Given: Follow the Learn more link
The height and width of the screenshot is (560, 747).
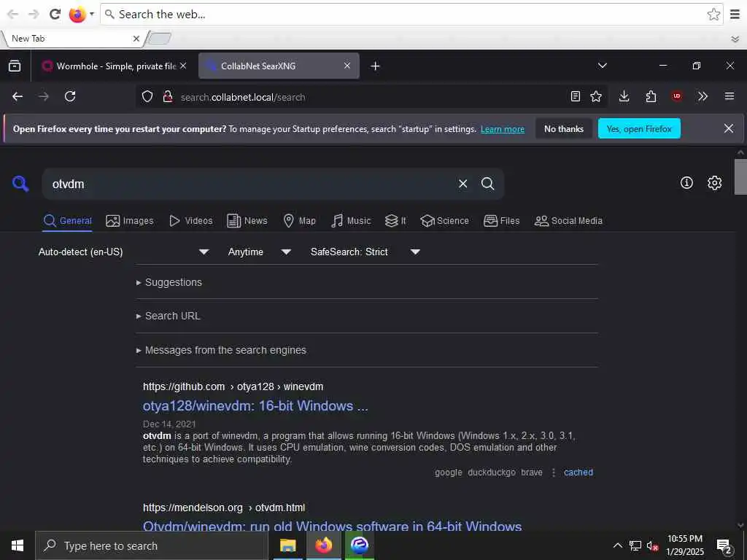Looking at the screenshot, I should click(x=502, y=129).
